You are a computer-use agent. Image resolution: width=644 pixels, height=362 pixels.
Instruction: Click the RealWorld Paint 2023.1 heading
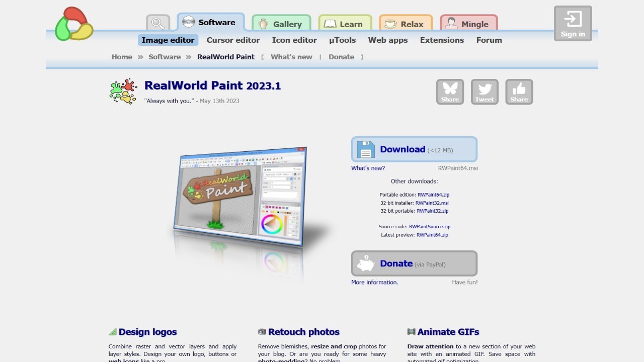point(212,85)
